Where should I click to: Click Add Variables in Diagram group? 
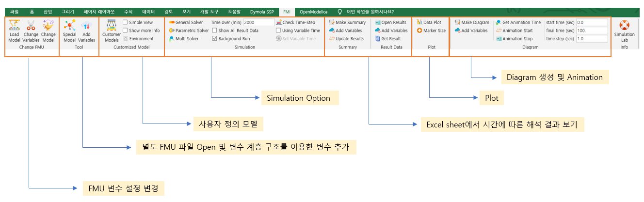(471, 31)
